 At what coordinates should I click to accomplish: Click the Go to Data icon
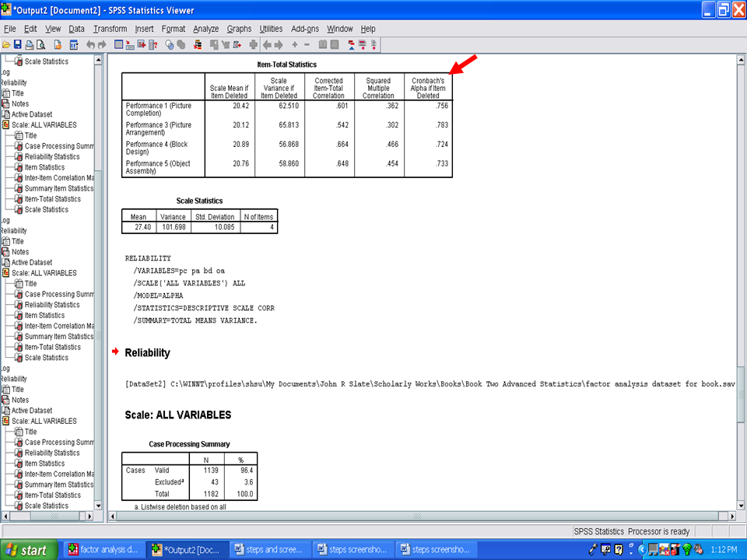click(119, 45)
